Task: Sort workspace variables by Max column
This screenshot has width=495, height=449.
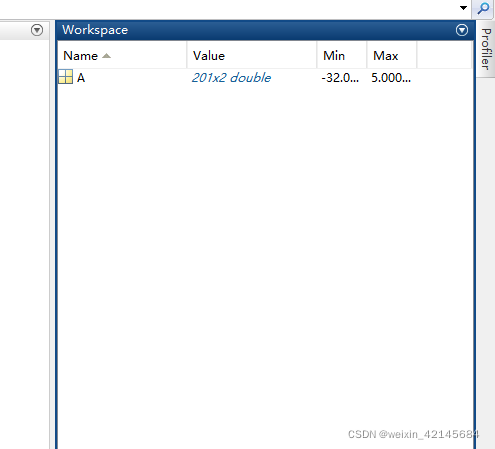Action: click(x=392, y=55)
